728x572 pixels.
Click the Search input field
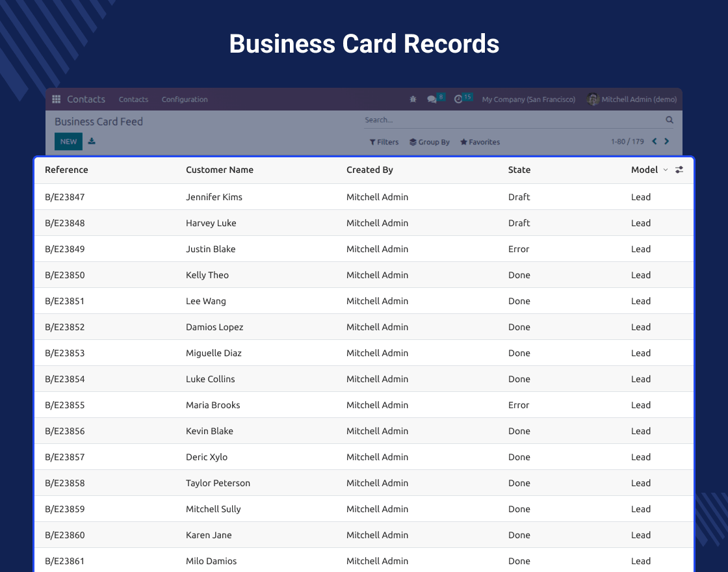click(x=513, y=120)
